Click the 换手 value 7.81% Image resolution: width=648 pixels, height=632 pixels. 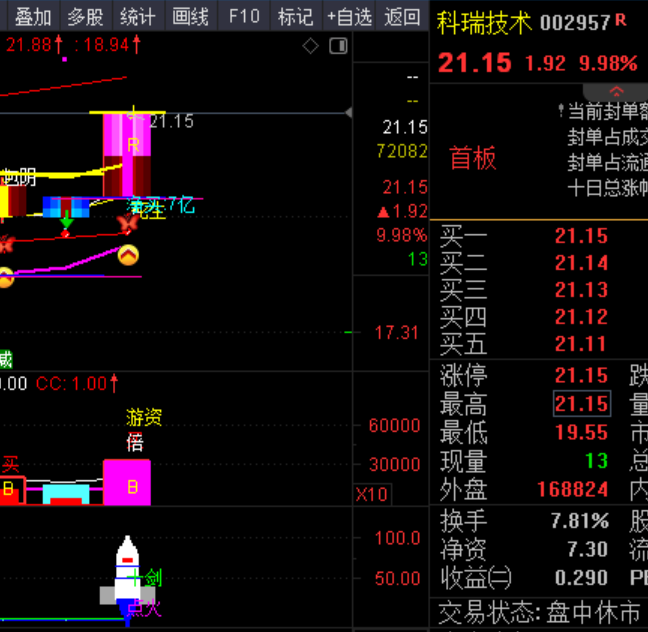pos(580,521)
